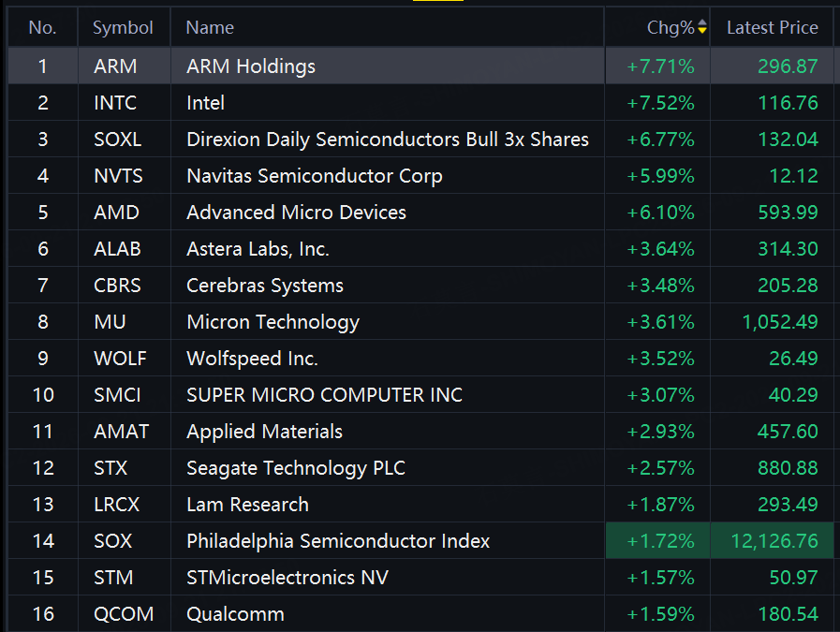Select Micron Technology price 1,052.49
840x632 pixels.
779,322
